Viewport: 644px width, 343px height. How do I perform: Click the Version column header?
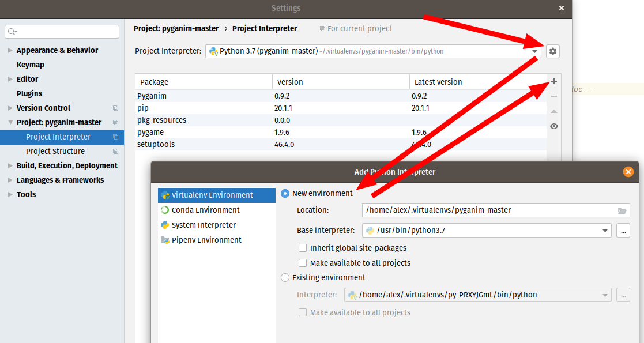tap(341, 82)
